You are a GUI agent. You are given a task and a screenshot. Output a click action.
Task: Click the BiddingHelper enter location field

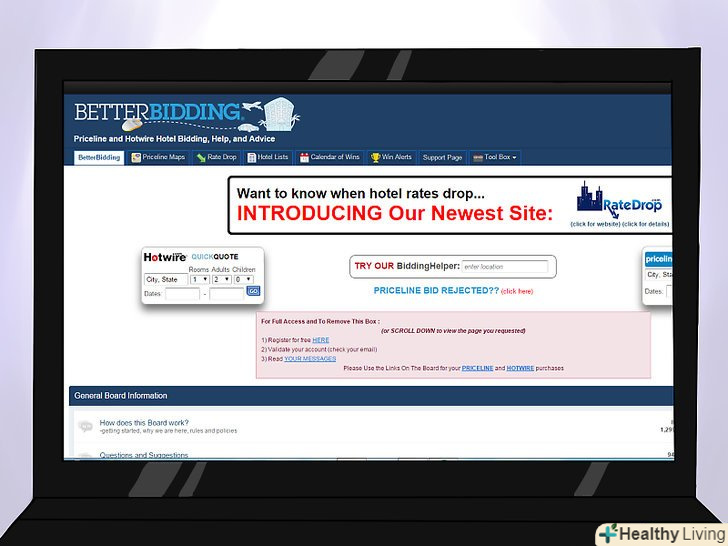point(505,266)
